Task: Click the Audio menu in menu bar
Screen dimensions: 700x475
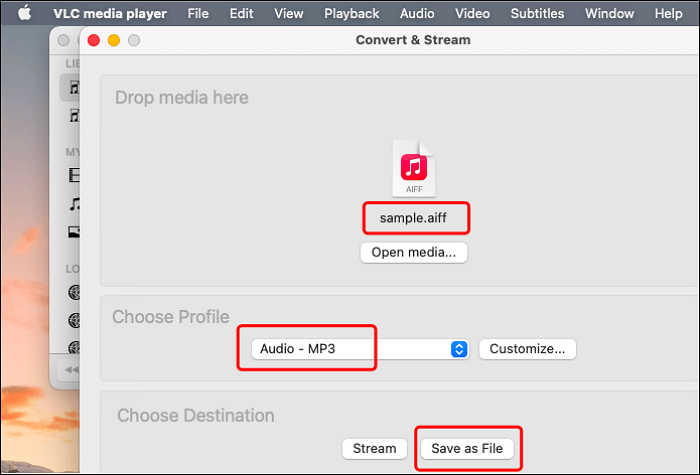Action: [417, 14]
